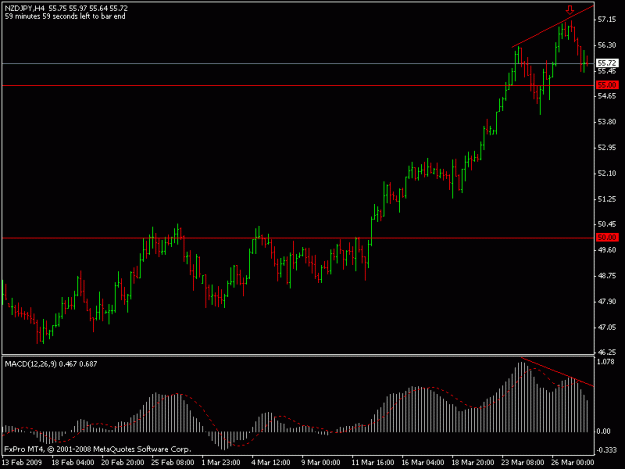Click the NZDJPY,H4 symbol title text
625x469 pixels.
(x=24, y=8)
